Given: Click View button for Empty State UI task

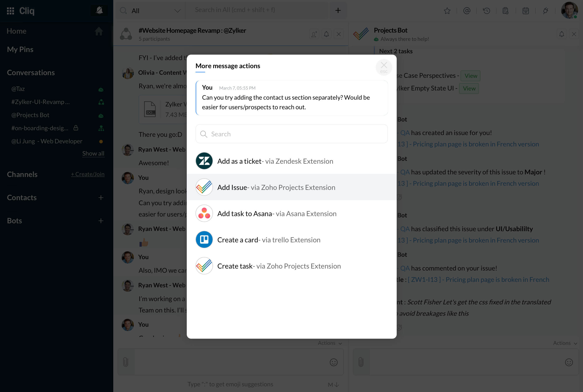Looking at the screenshot, I should 469,88.
